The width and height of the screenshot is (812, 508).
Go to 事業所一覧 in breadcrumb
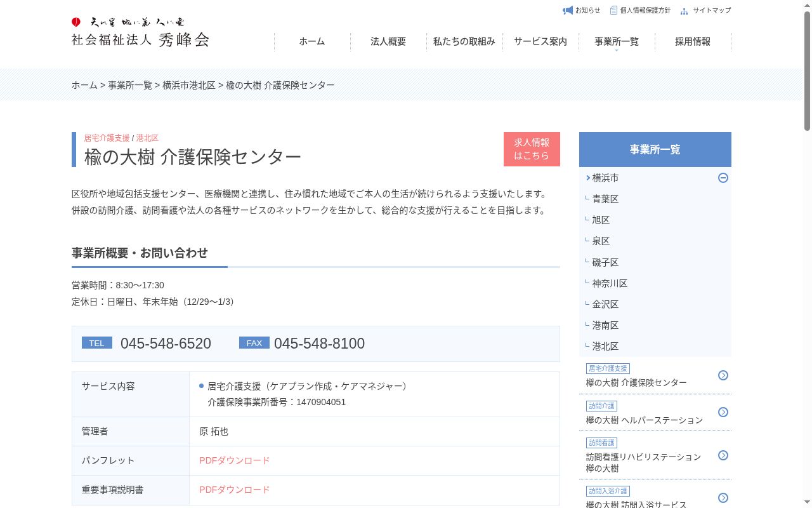point(130,85)
